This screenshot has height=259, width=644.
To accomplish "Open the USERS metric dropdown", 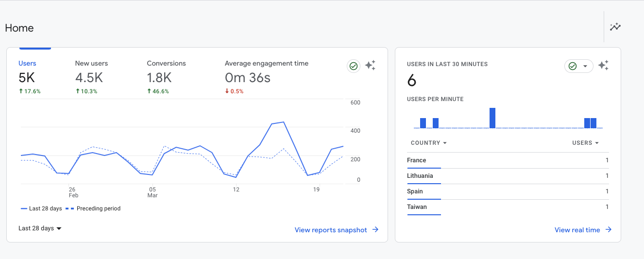I will click(585, 143).
